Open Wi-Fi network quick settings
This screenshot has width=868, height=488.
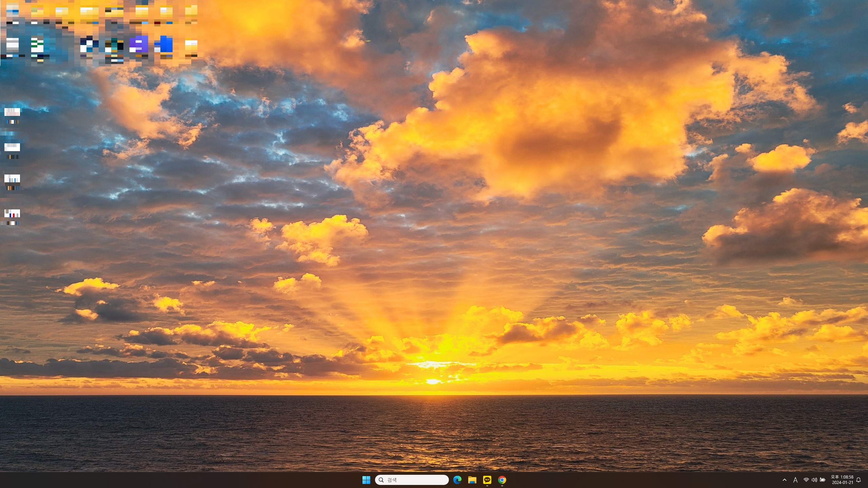[806, 480]
